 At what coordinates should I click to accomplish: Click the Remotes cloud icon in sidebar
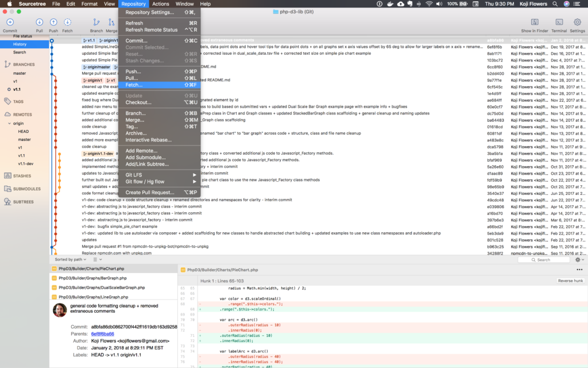pyautogui.click(x=7, y=114)
